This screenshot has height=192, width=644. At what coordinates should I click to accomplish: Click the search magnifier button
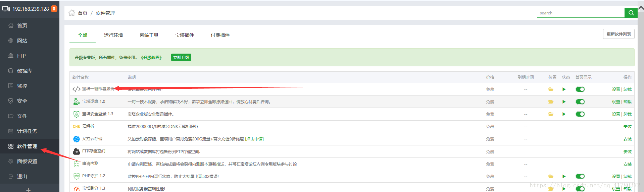[631, 13]
